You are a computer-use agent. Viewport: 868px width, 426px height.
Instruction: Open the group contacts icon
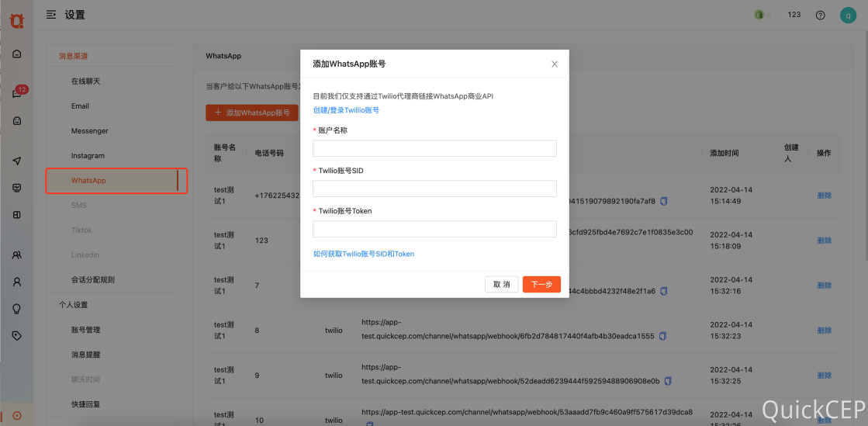click(17, 255)
